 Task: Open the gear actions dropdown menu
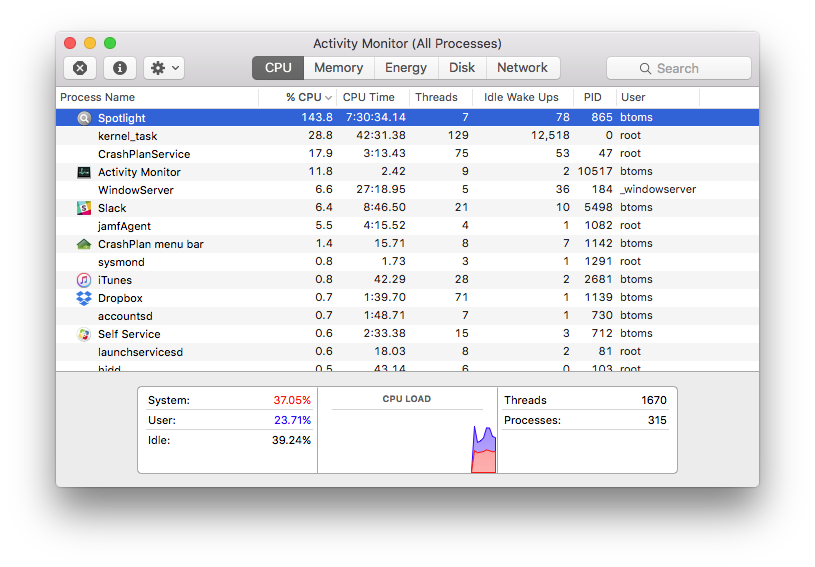click(164, 68)
